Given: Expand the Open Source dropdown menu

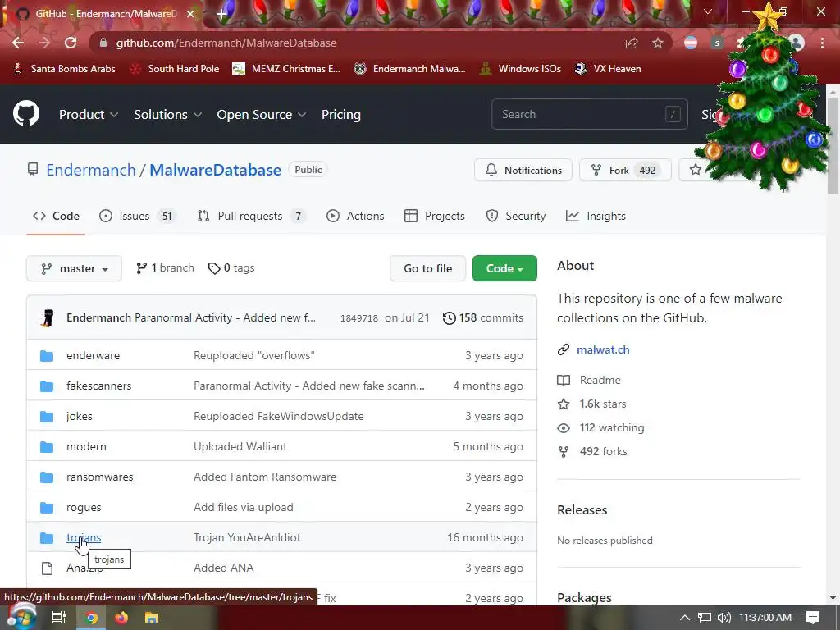Looking at the screenshot, I should pos(262,114).
